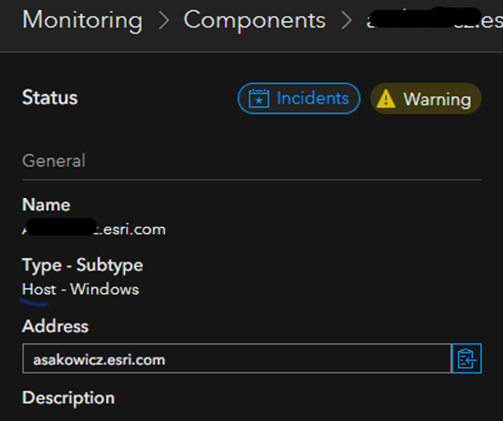The width and height of the screenshot is (503, 421).
Task: Click the underlined word Host
Action: tap(39, 289)
